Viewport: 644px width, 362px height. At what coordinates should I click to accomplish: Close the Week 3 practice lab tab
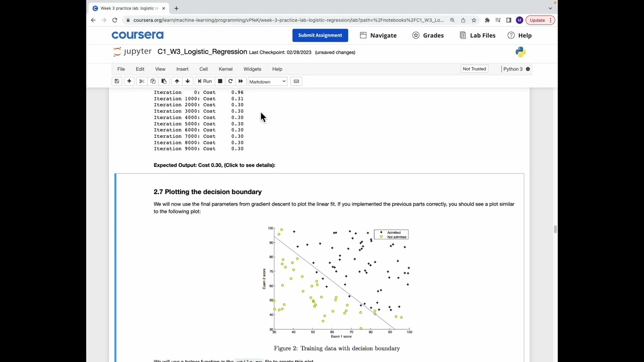(164, 8)
